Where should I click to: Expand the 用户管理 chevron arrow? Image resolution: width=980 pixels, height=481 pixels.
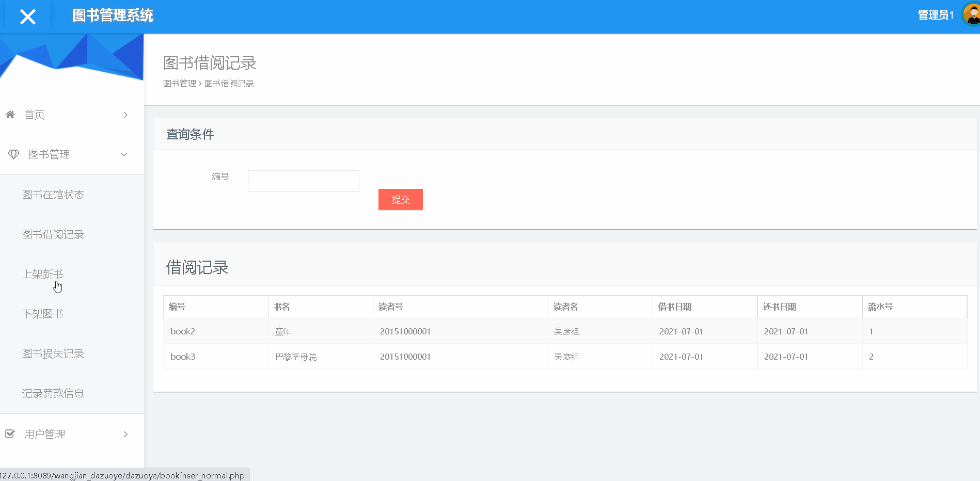pyautogui.click(x=125, y=434)
